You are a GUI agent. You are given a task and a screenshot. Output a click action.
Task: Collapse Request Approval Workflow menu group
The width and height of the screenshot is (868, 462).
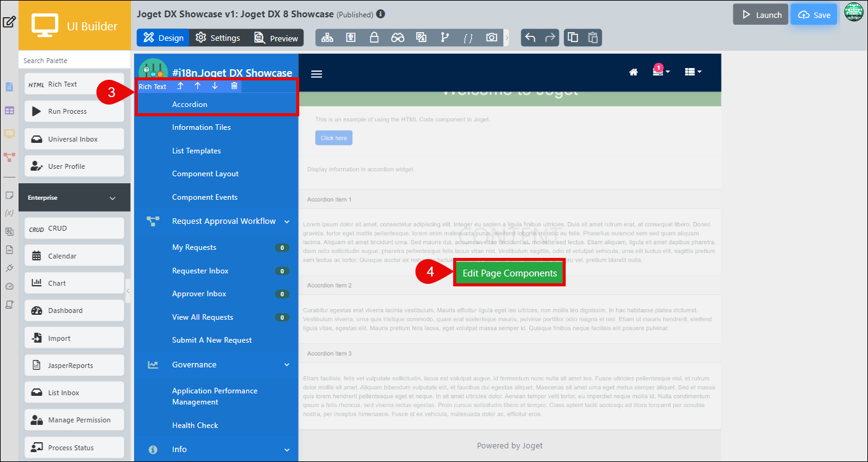287,221
